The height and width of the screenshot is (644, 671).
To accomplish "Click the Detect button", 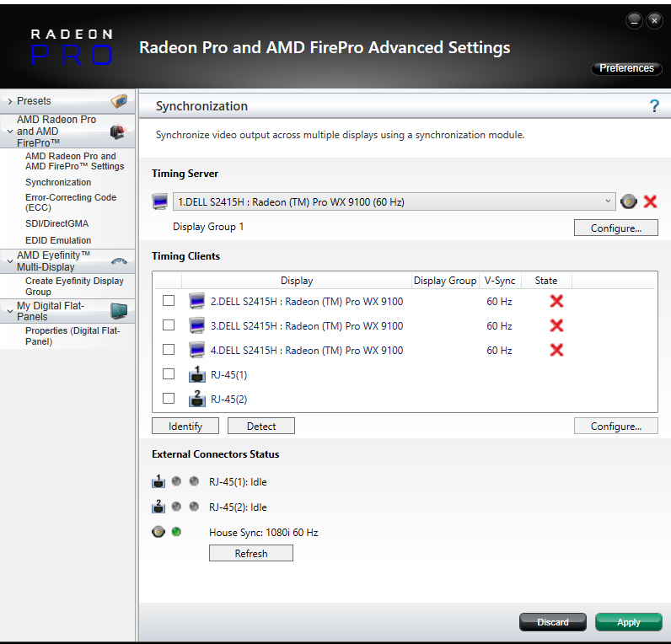I will click(261, 427).
